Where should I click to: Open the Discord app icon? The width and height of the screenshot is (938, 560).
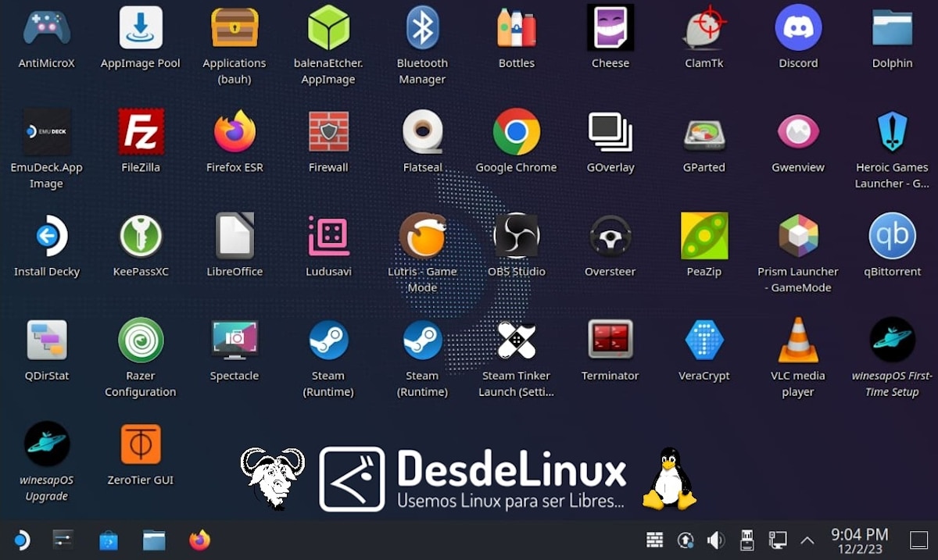point(798,28)
